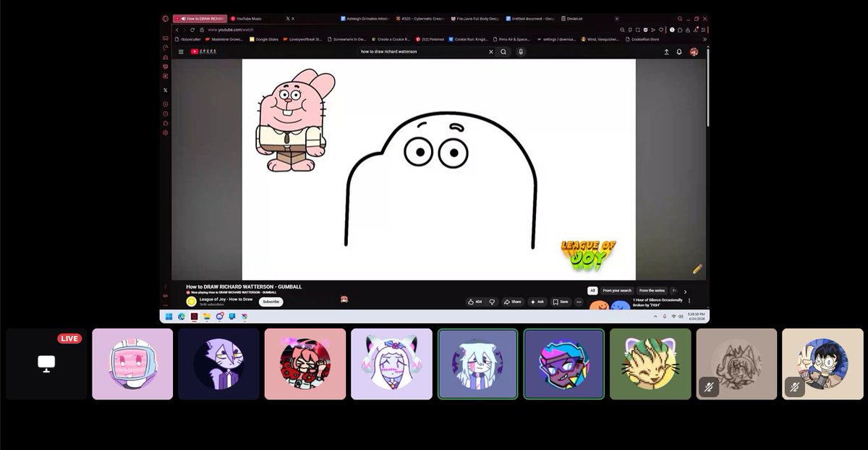Image resolution: width=868 pixels, height=450 pixels.
Task: Select the yellow cat avatar on green tile
Action: click(650, 364)
